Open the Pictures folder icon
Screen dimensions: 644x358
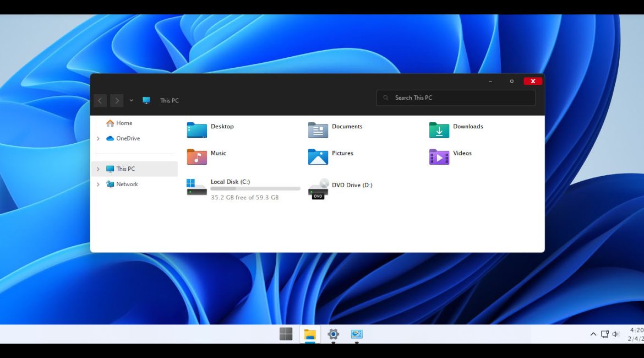pos(318,156)
